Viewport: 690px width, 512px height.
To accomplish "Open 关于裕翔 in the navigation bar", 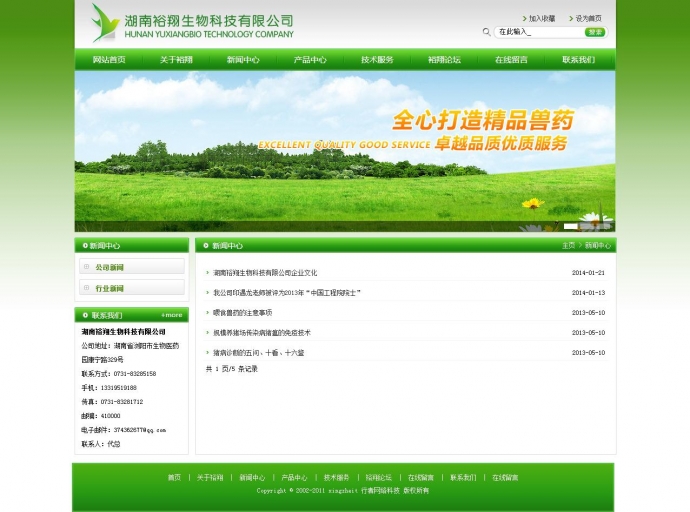I will [x=176, y=59].
